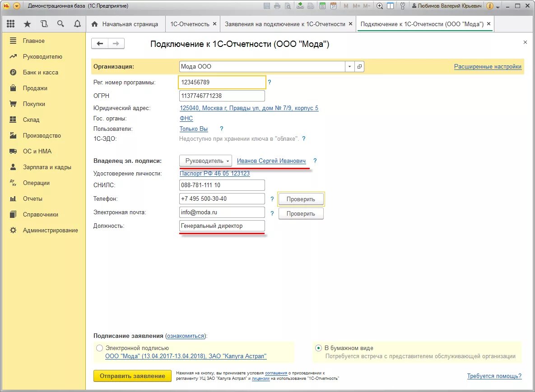Click ФНС link
Viewport: 535px width, 392px height.
[x=186, y=118]
